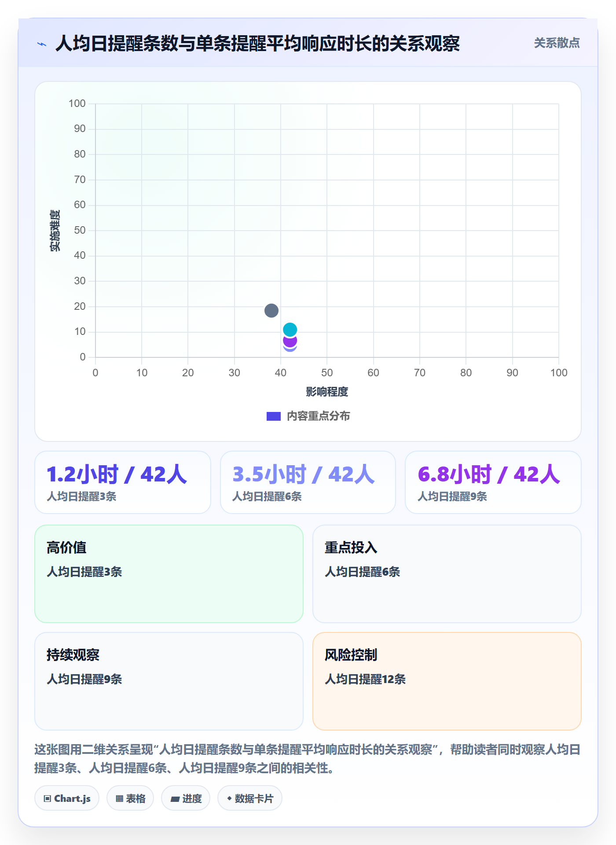Click the 3.5小时 / 42人 stat value

pos(304,474)
